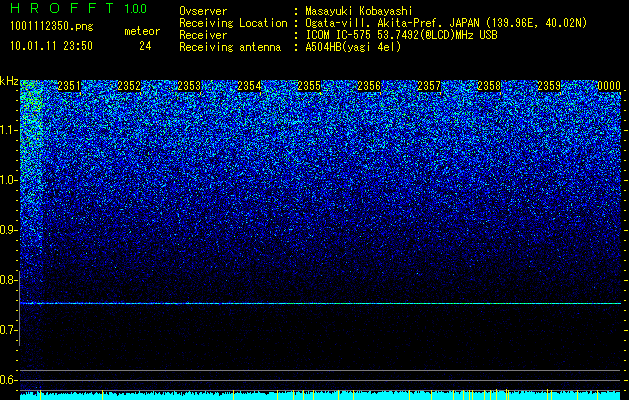Click the 2358 time marker
This screenshot has width=629, height=400.
[x=489, y=86]
